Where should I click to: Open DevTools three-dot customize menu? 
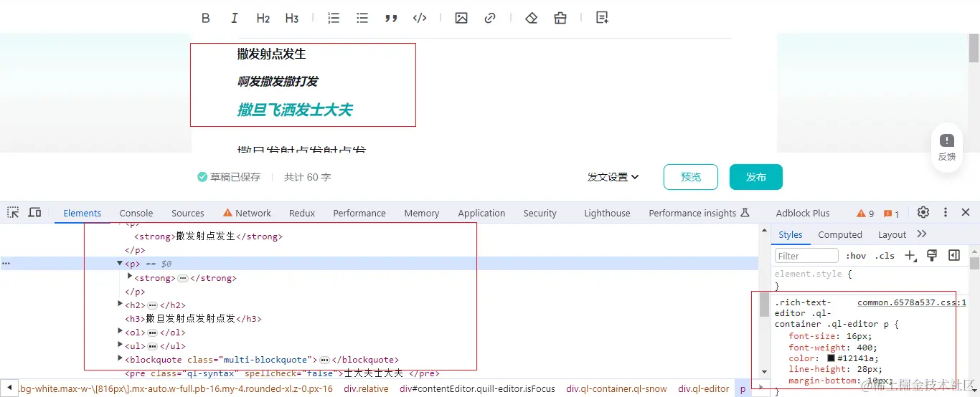click(946, 212)
